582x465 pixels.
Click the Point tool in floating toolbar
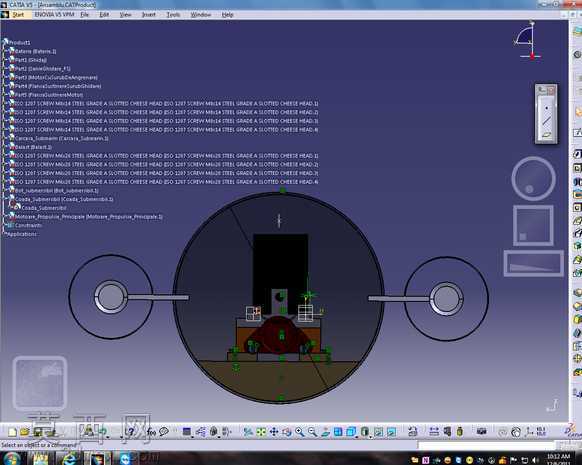546,108
